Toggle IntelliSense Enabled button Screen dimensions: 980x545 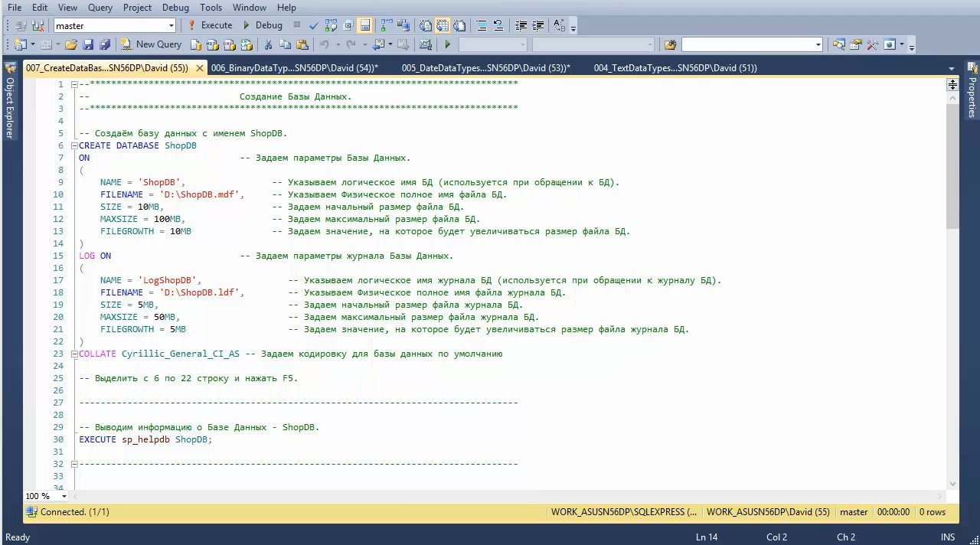click(x=364, y=25)
